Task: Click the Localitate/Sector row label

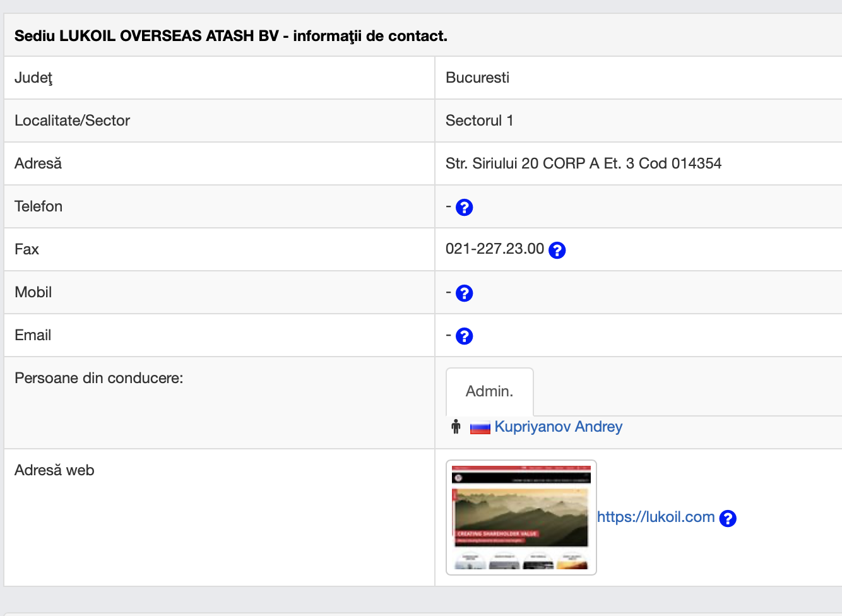Action: (x=72, y=121)
